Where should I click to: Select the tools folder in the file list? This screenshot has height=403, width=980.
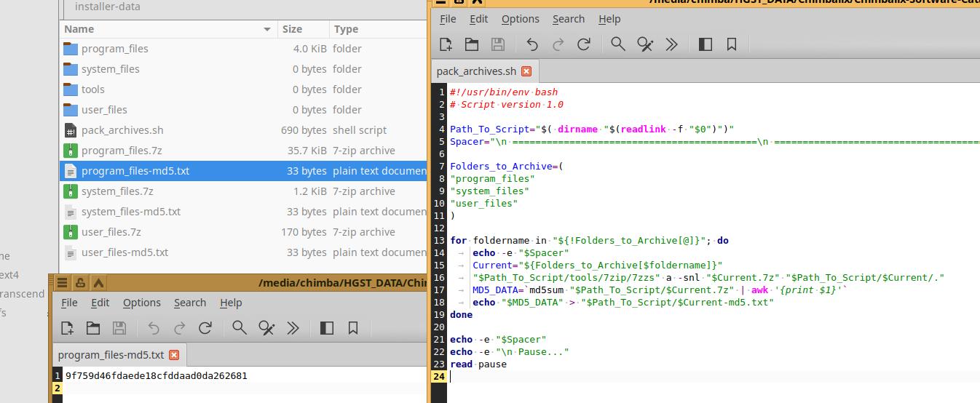click(92, 89)
